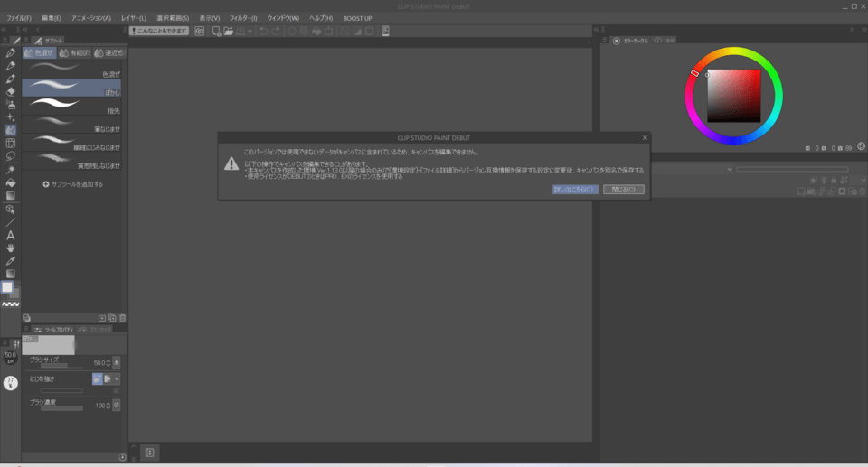Open the save icon dropdown arrow
868x467 pixels.
click(x=250, y=31)
